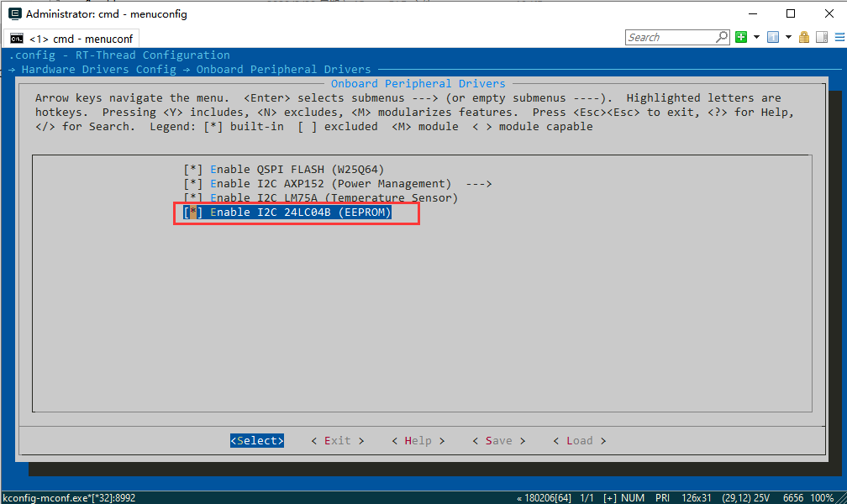
Task: Click the cmd icon on the console tab
Action: [17, 39]
